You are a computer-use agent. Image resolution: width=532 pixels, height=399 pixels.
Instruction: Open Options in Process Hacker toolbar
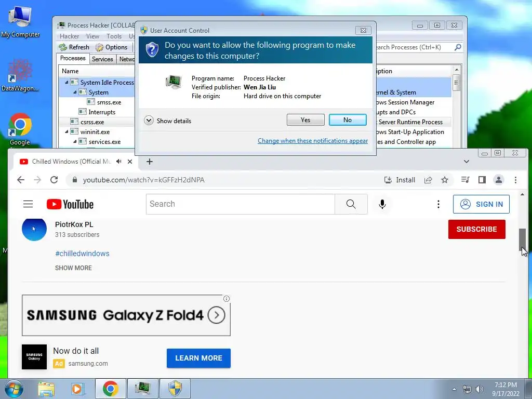(x=112, y=47)
